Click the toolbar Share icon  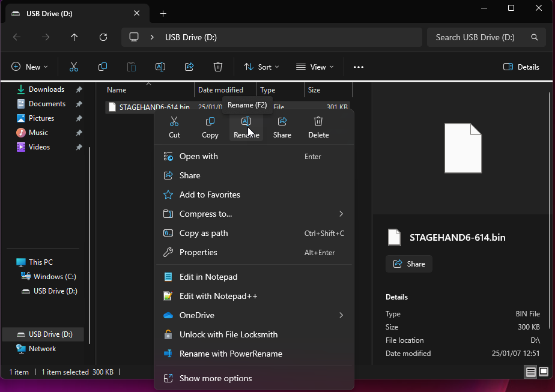click(x=189, y=67)
